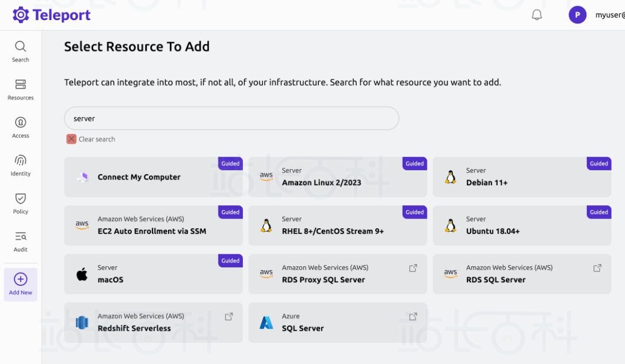Go to Resources in the sidebar

click(20, 90)
